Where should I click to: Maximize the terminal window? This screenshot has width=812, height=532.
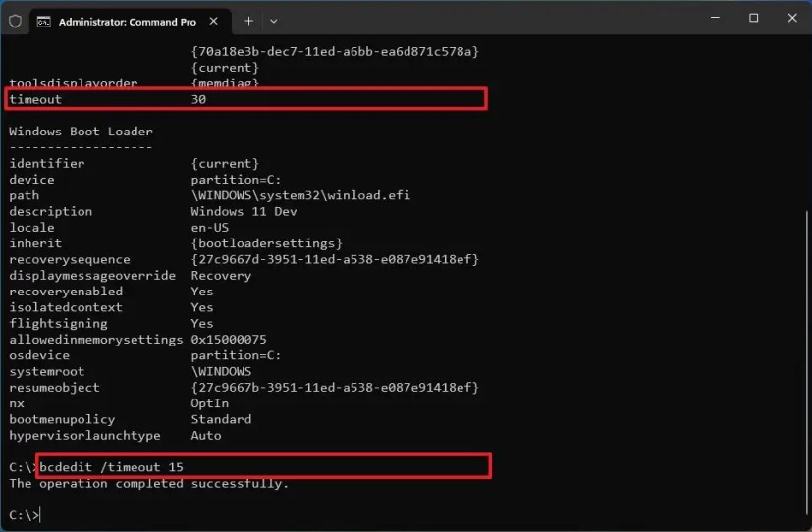(x=753, y=18)
